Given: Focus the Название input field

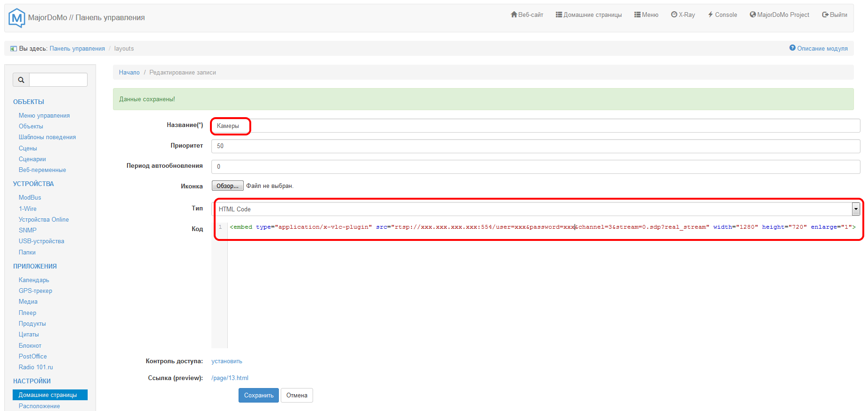Looking at the screenshot, I should click(x=536, y=126).
